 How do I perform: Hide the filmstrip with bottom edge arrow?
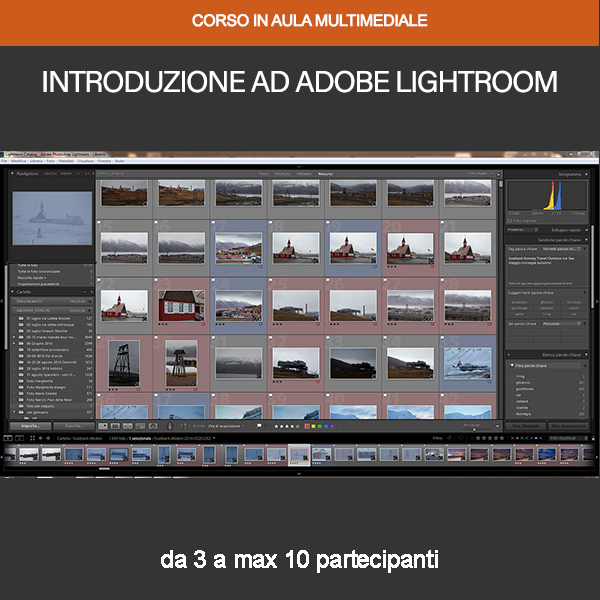299,474
